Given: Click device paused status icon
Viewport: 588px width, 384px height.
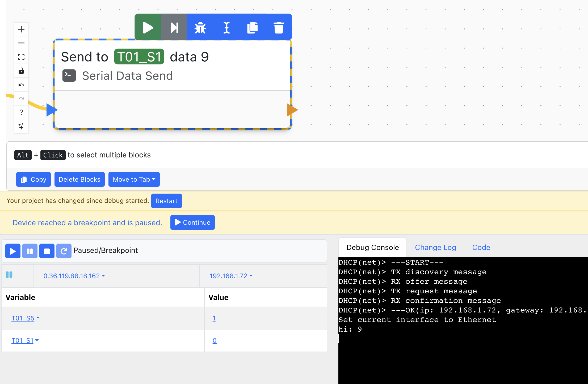Looking at the screenshot, I should (9, 275).
